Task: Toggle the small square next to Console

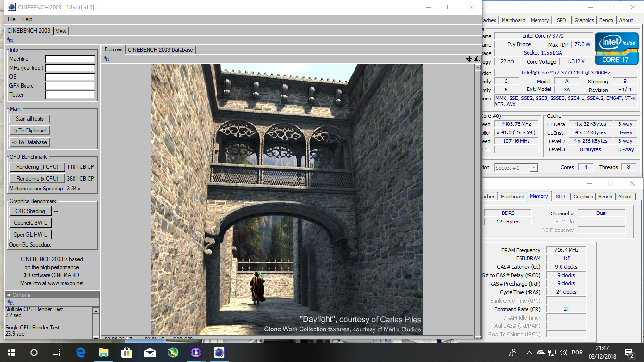Action: point(8,295)
